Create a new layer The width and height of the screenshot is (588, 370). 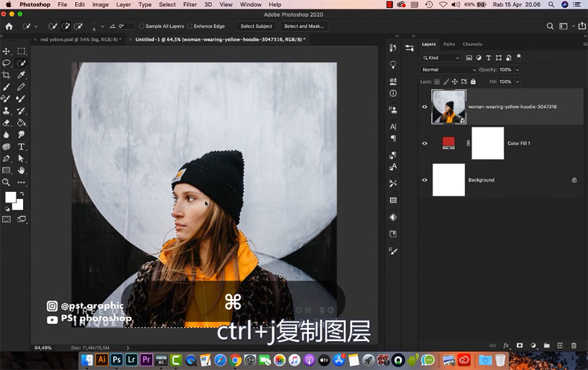pyautogui.click(x=560, y=345)
